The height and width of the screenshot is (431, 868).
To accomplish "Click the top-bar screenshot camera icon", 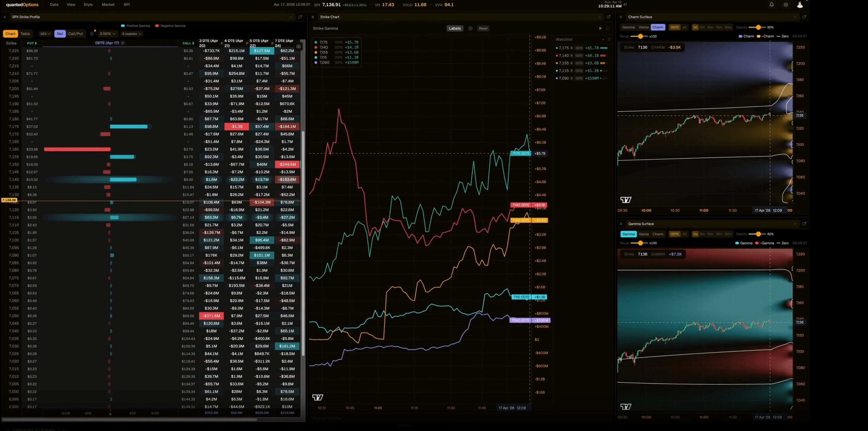I will 786,5.
